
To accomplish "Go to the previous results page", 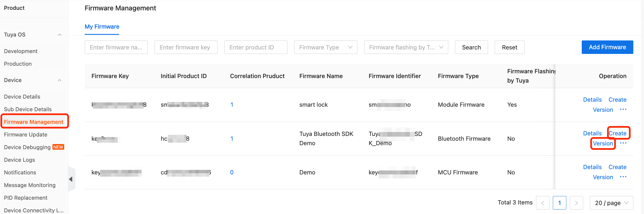I will point(543,203).
